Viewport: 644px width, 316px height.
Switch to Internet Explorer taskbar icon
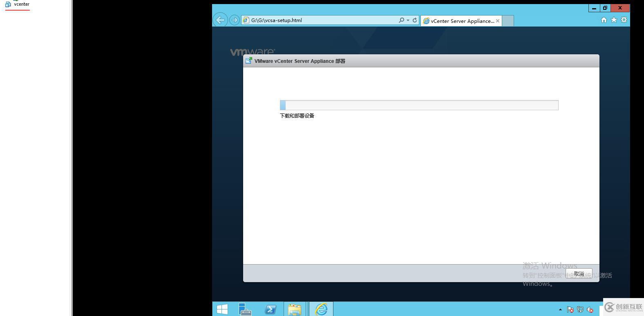click(322, 309)
